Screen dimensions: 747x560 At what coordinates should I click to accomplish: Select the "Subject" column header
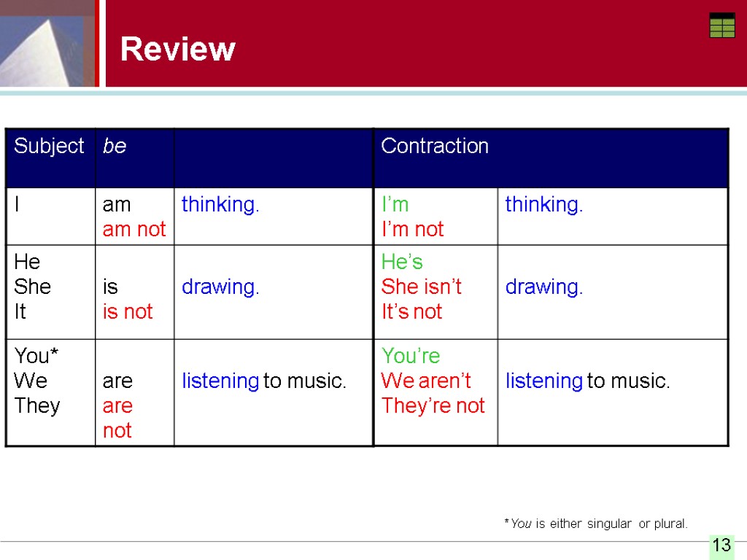point(49,146)
